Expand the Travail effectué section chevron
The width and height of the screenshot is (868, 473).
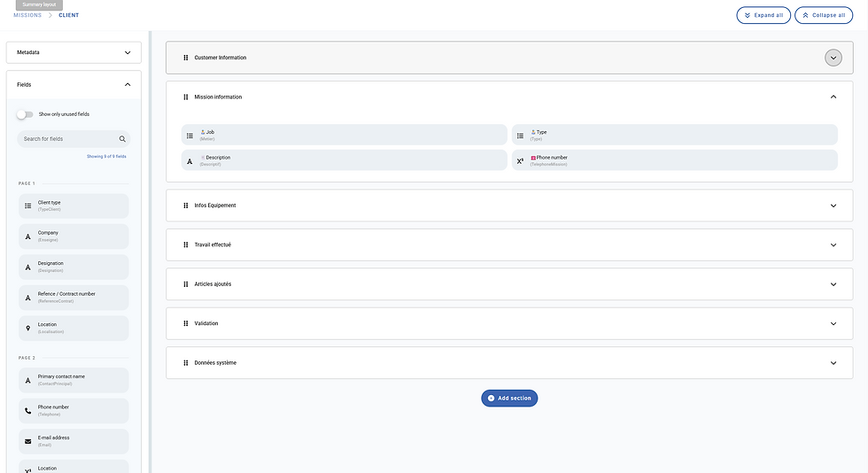click(833, 244)
